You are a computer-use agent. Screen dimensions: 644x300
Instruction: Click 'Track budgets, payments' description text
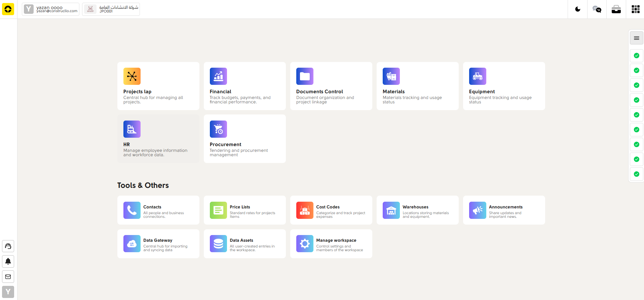tap(240, 100)
